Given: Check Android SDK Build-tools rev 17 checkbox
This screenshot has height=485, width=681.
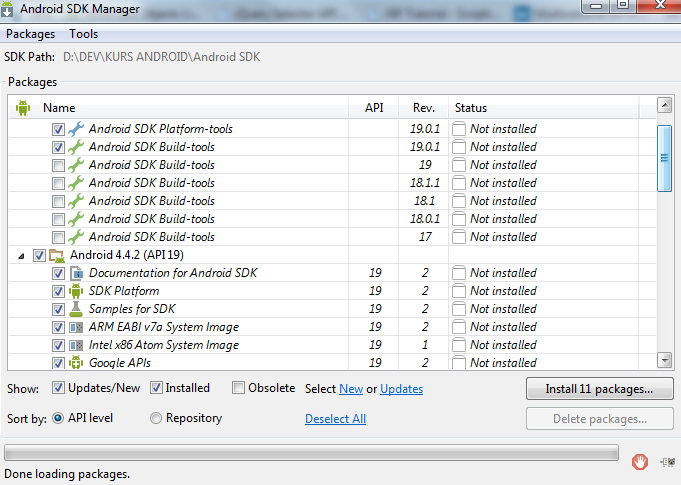Looking at the screenshot, I should pos(58,238).
